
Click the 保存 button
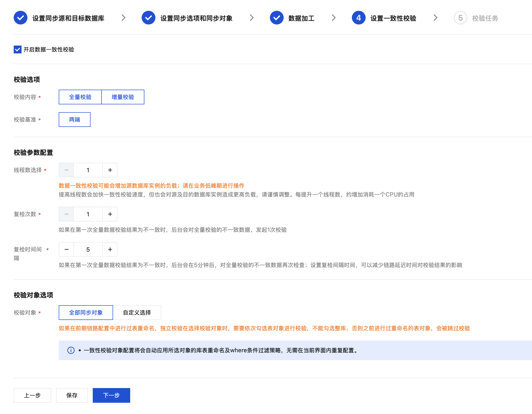tap(72, 395)
